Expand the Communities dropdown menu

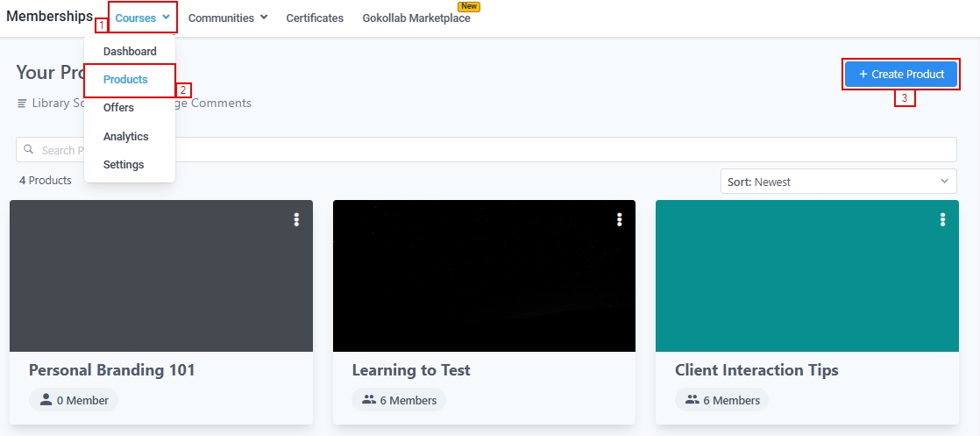tap(228, 18)
